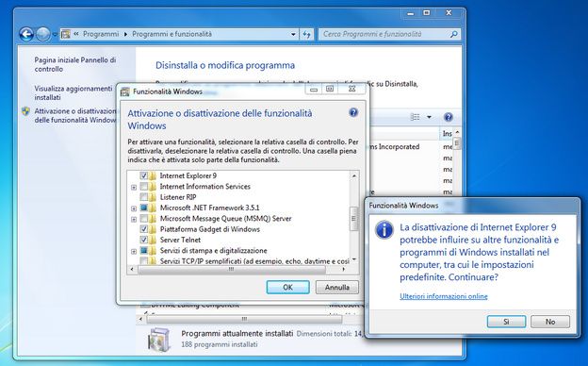
Task: Disable the Server Telnet checkbox
Action: [x=143, y=240]
